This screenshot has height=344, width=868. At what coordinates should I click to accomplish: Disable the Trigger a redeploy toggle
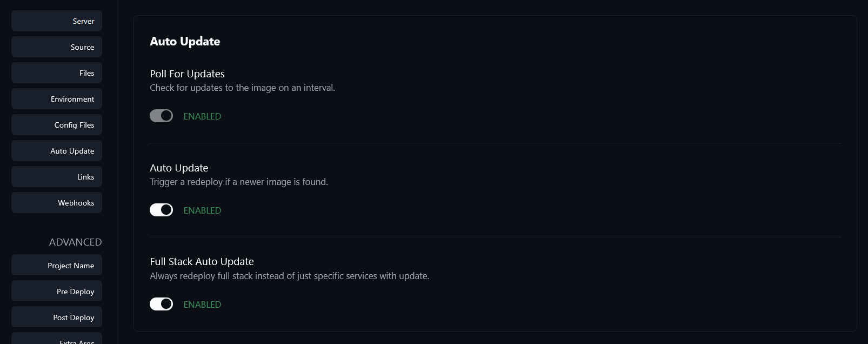[x=161, y=210]
